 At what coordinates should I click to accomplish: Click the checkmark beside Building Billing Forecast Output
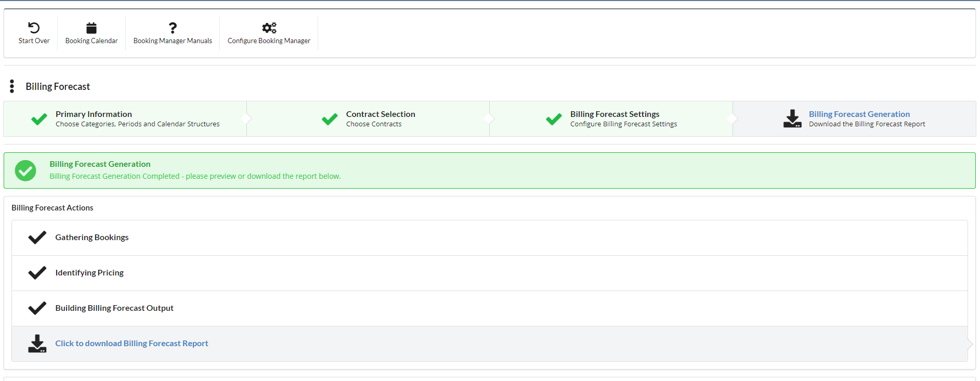(37, 308)
